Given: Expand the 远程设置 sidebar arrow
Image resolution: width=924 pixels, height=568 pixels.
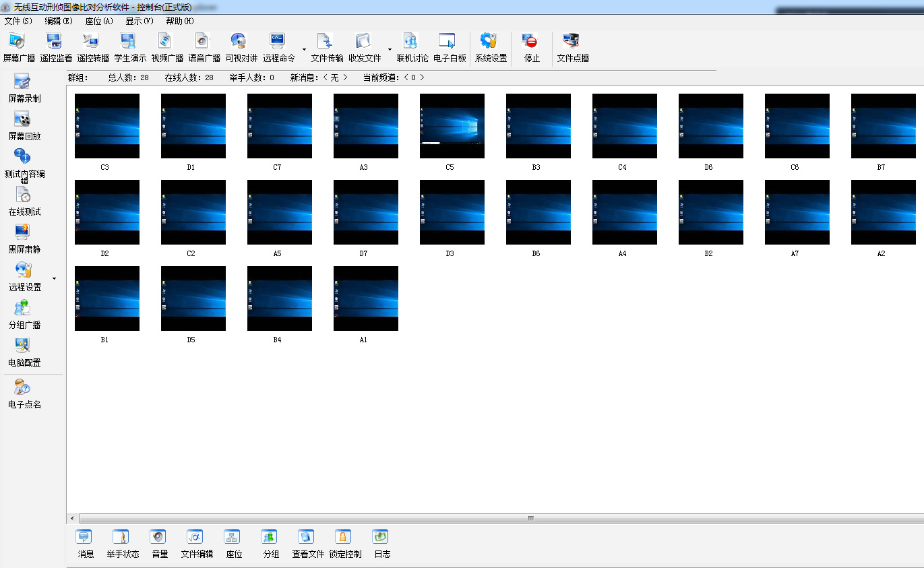Looking at the screenshot, I should [x=55, y=278].
